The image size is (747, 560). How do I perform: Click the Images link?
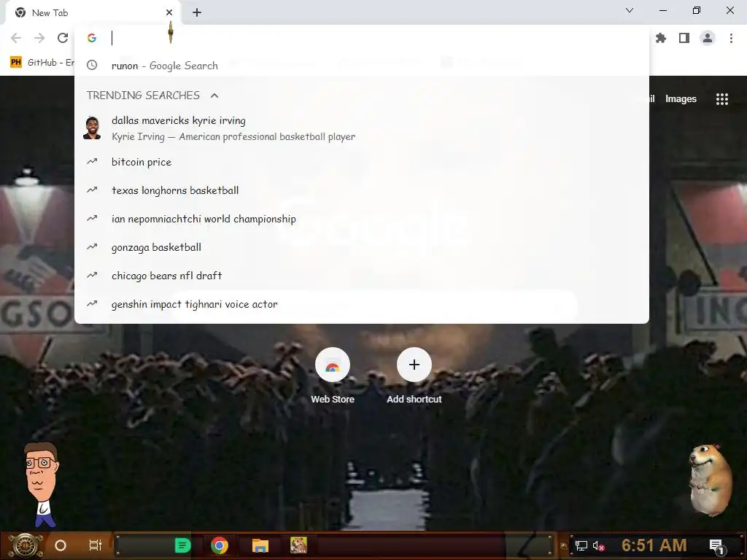(681, 99)
